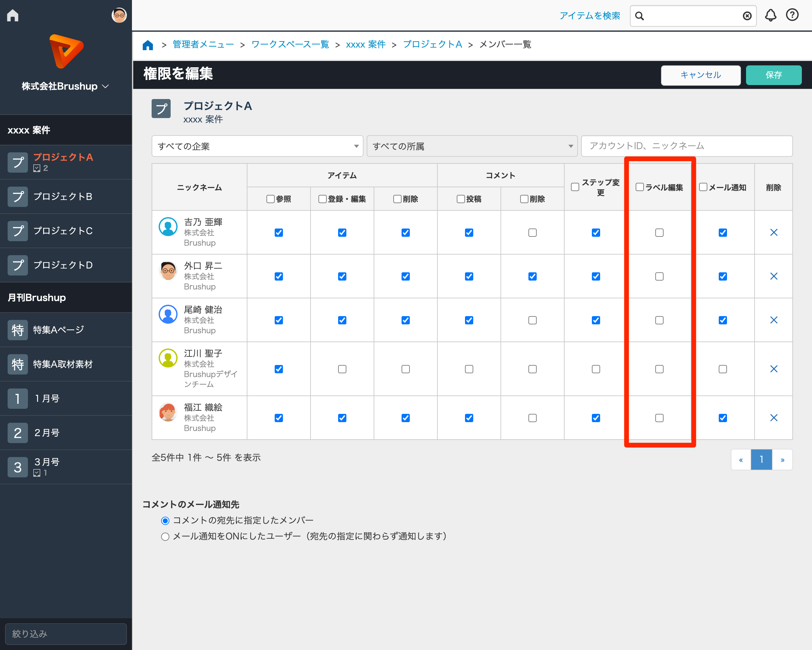
Task: Click the search magnifier icon
Action: tap(639, 16)
